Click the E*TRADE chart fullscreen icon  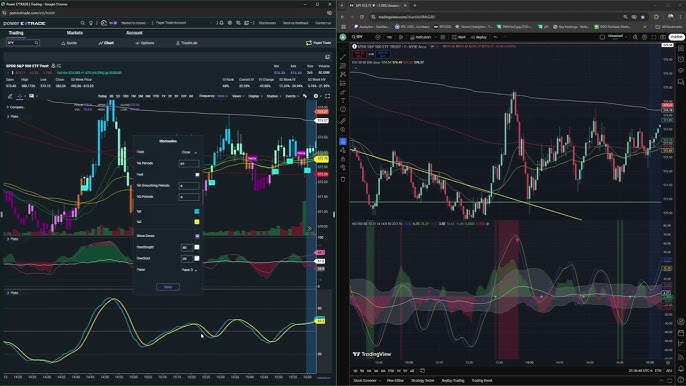point(327,96)
